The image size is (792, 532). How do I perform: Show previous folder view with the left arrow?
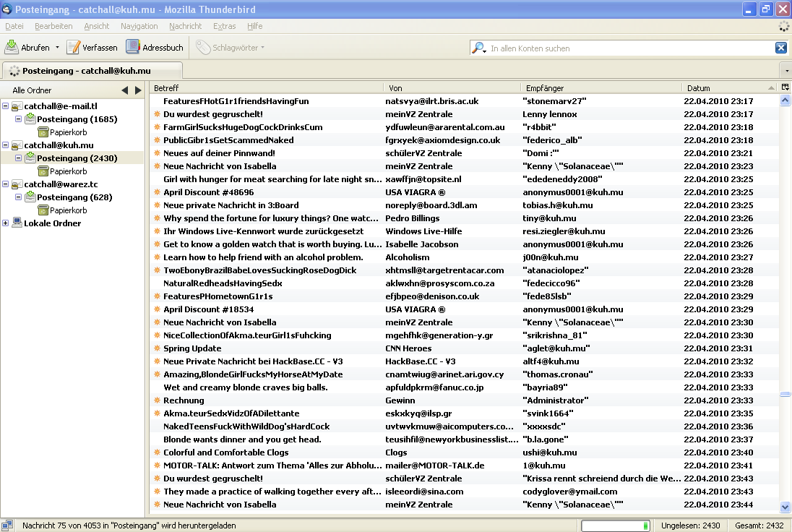[x=125, y=90]
